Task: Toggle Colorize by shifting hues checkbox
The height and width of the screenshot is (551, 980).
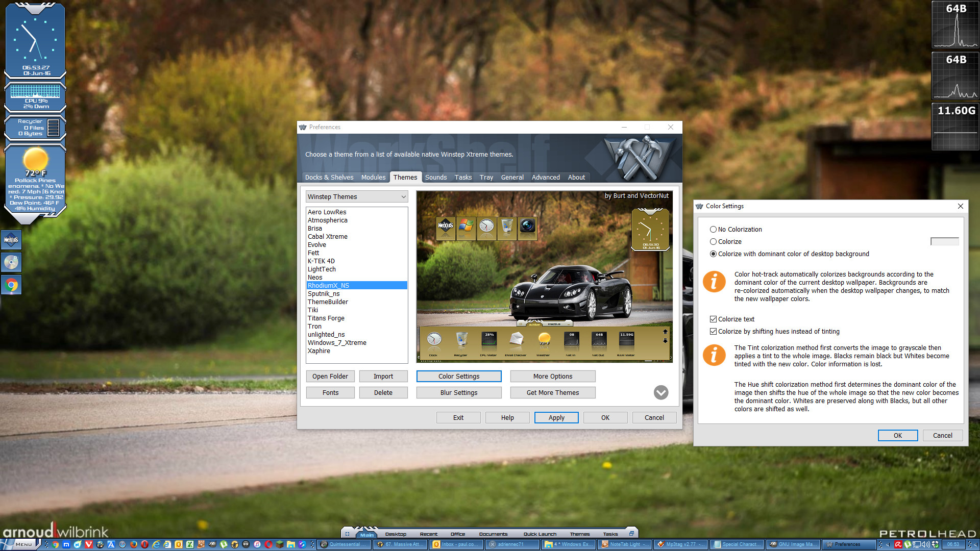Action: point(713,332)
